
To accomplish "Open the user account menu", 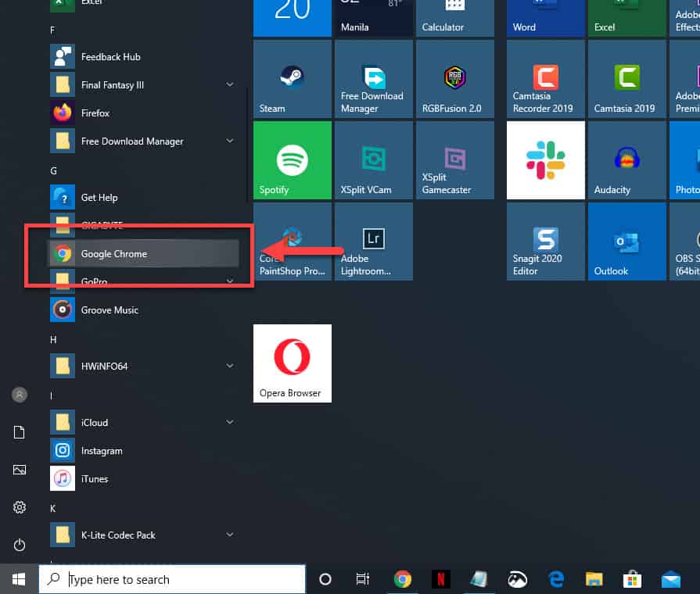I will [20, 395].
